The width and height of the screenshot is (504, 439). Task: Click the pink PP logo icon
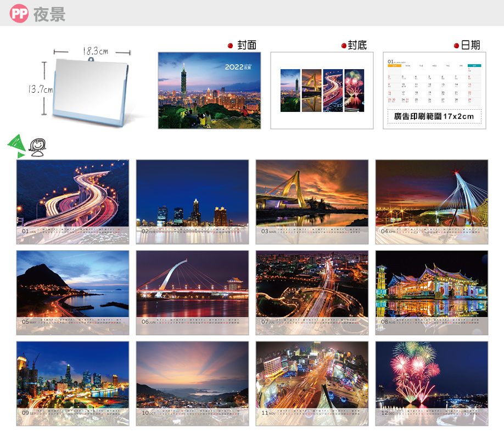[19, 14]
